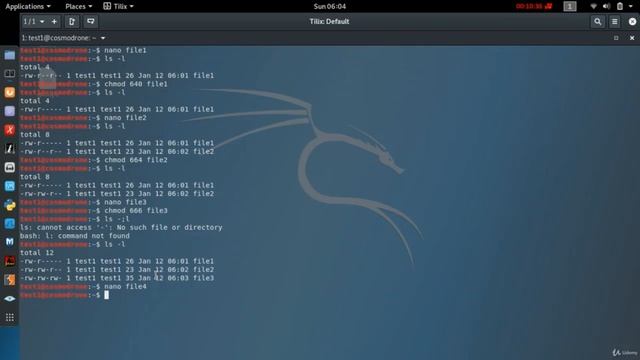Open the dark red dock icon
This screenshot has width=640, height=360.
[10, 261]
